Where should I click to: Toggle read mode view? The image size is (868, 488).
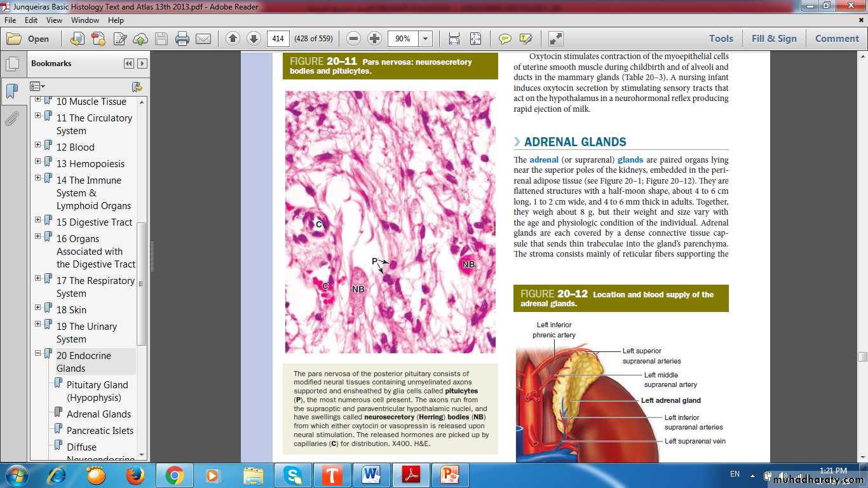[x=556, y=39]
